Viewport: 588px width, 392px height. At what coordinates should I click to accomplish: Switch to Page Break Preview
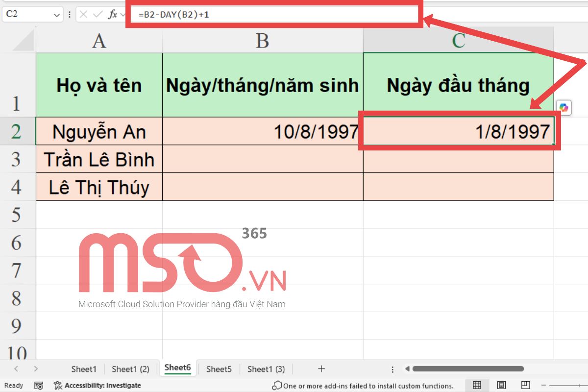[x=525, y=386]
